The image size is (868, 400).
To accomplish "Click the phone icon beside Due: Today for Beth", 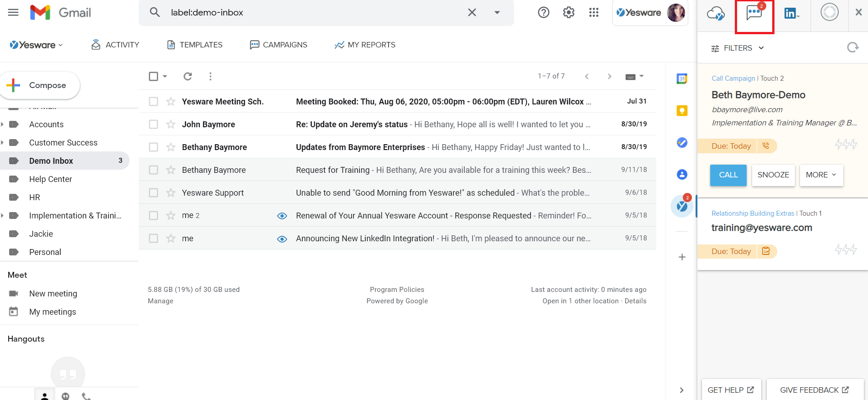I will [766, 146].
